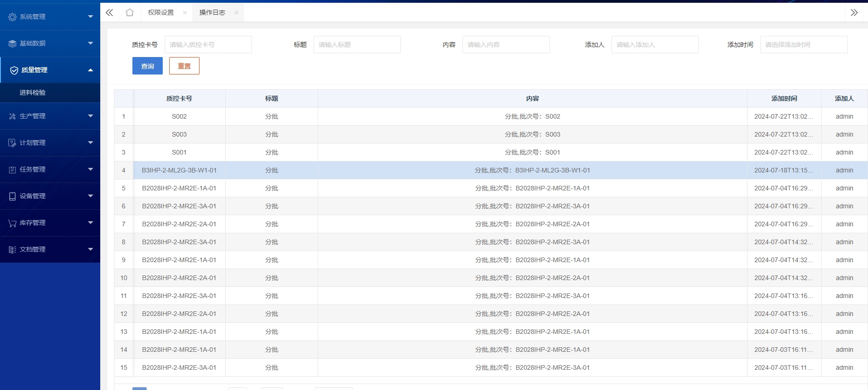Viewport: 868px width, 390px height.
Task: Switch to the 操作日志 tab
Action: click(212, 12)
